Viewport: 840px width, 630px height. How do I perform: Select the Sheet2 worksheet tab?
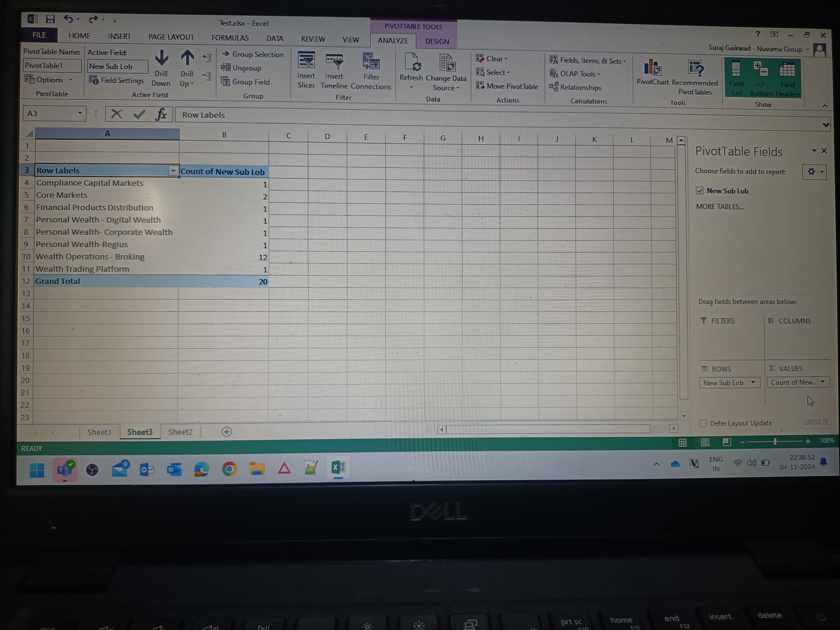point(180,432)
